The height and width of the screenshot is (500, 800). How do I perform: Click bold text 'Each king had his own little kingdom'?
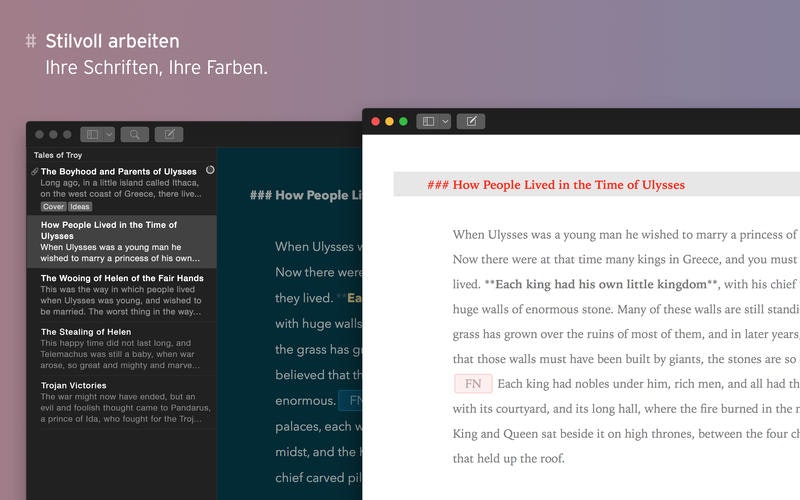[601, 284]
